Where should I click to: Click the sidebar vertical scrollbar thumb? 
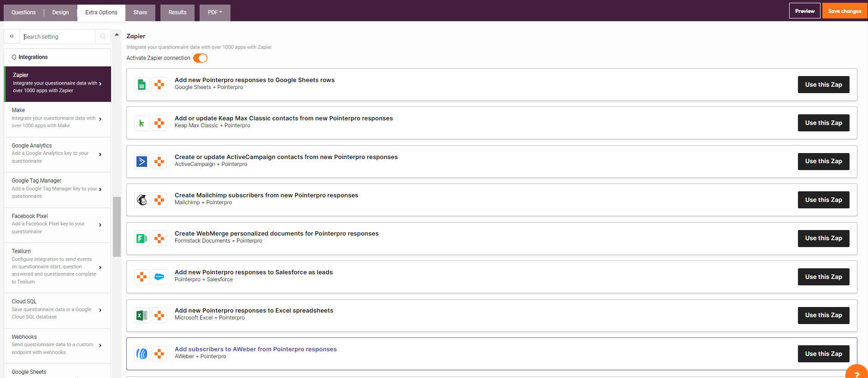tap(117, 227)
